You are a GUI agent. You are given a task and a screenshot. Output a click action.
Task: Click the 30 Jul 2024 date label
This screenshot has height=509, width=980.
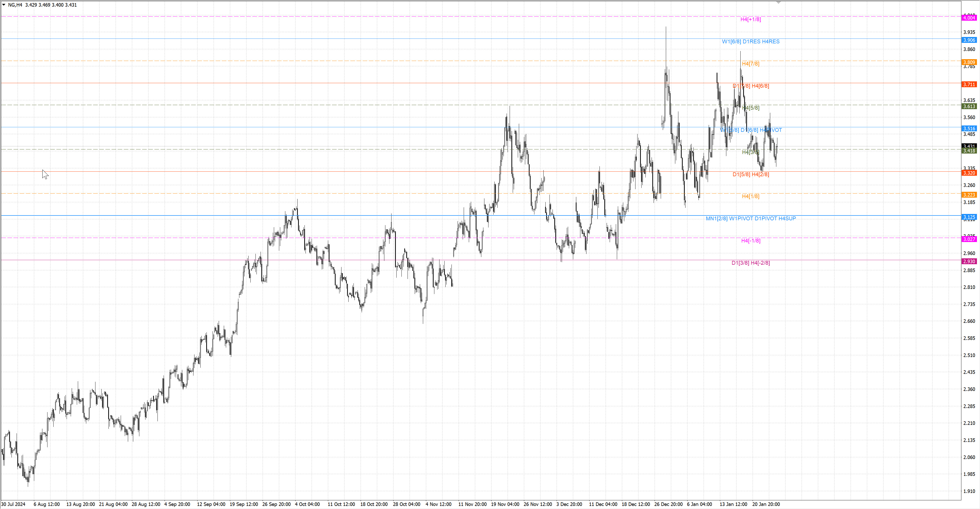coord(13,504)
